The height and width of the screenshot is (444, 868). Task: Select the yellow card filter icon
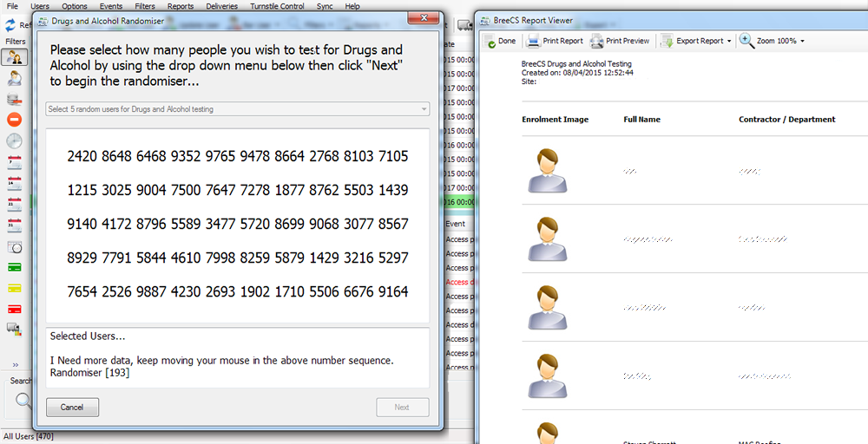14,288
